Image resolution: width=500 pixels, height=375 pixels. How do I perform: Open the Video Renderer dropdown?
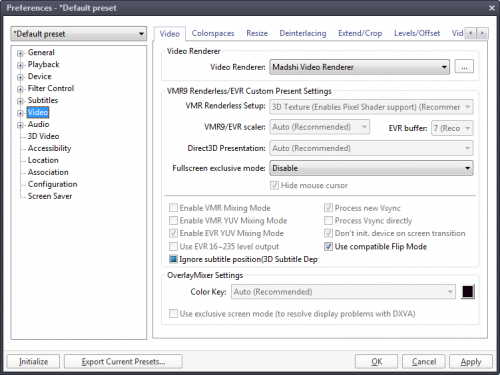pyautogui.click(x=359, y=67)
